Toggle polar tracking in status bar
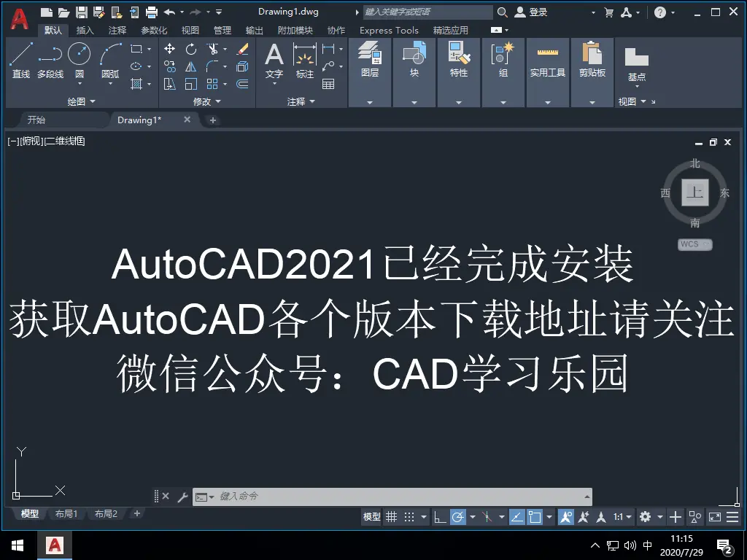This screenshot has height=560, width=747. tap(458, 517)
